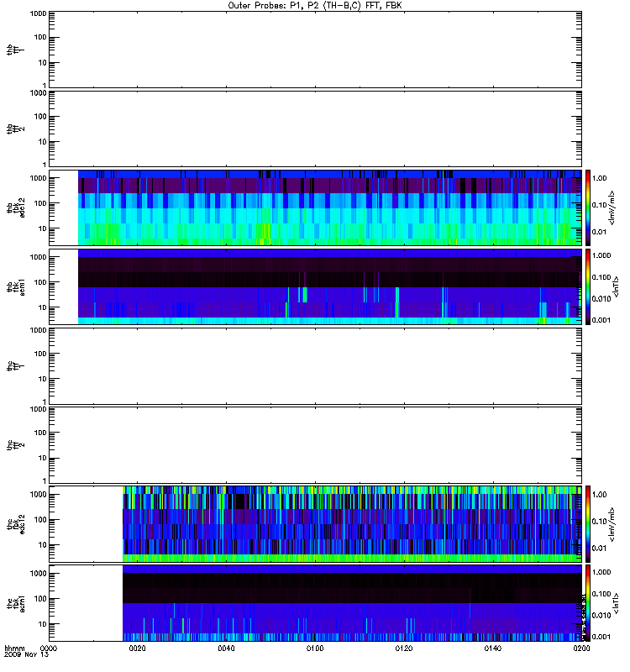
Task: Click the 0.10 value on thb edc12 color bar
Action: [x=599, y=205]
